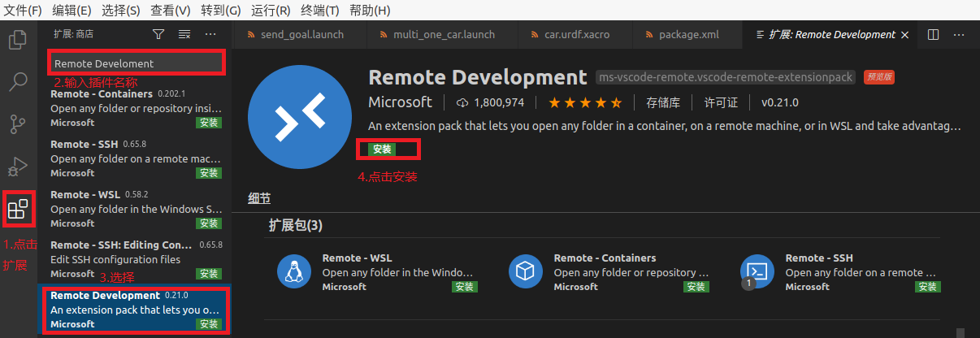Close the Remote Development extension tab
The width and height of the screenshot is (980, 338).
click(x=907, y=35)
